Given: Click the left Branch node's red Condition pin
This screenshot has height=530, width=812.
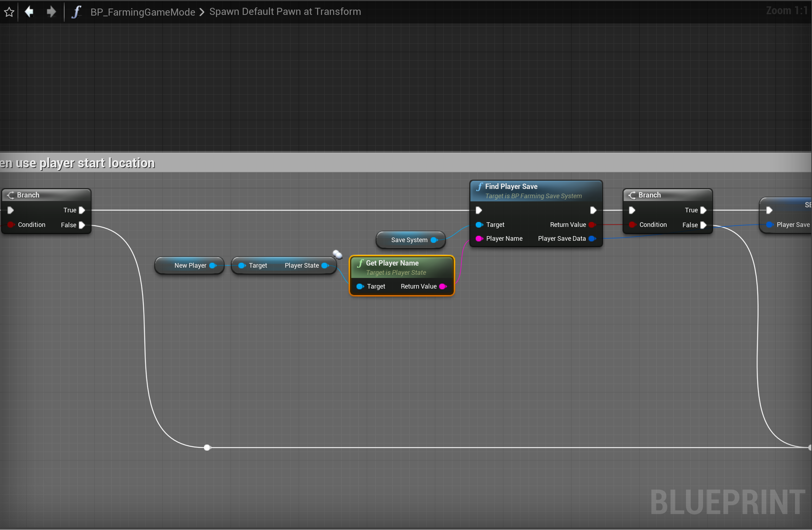Looking at the screenshot, I should [x=11, y=225].
